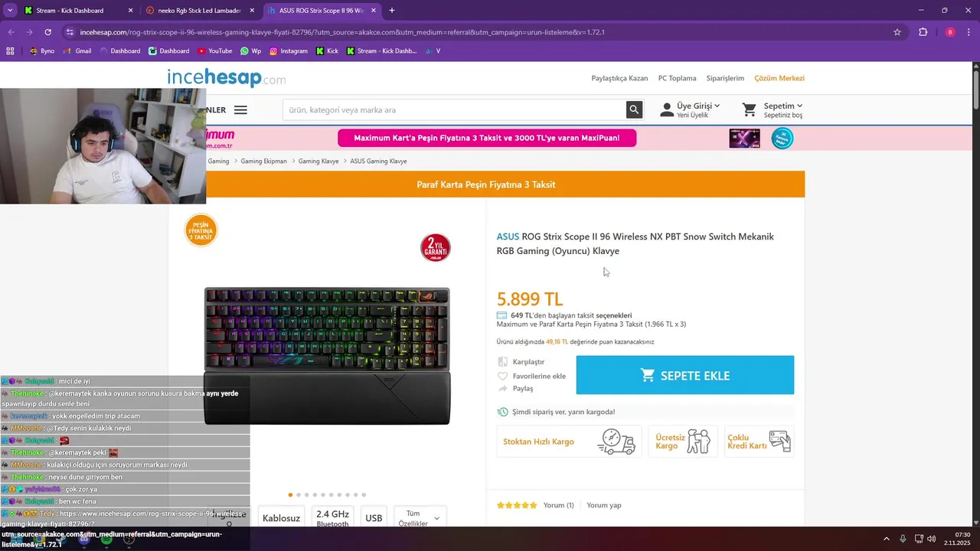Click the Paylaş share arrow icon

(503, 389)
